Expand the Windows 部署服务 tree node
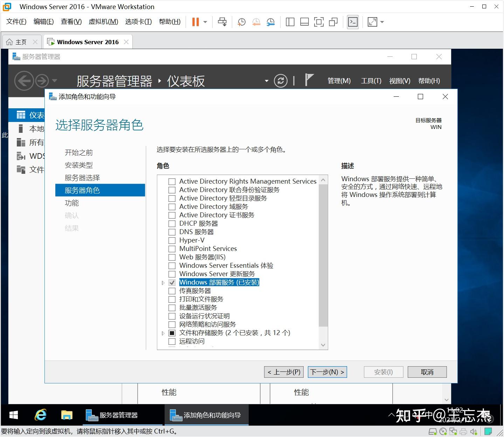 [x=163, y=282]
